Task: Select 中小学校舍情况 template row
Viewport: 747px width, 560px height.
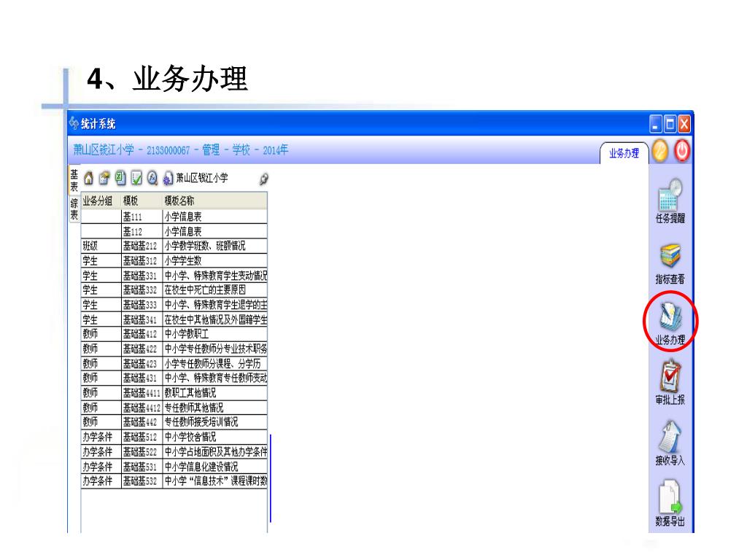Action: click(174, 437)
